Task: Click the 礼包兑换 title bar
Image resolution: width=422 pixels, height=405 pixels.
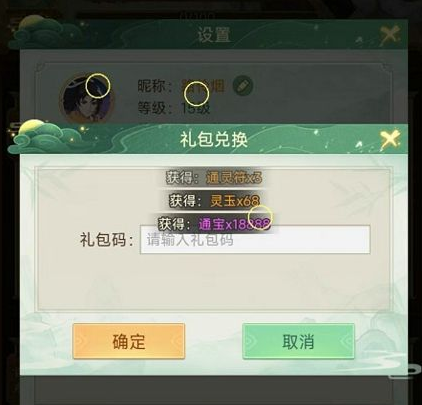Action: point(214,139)
